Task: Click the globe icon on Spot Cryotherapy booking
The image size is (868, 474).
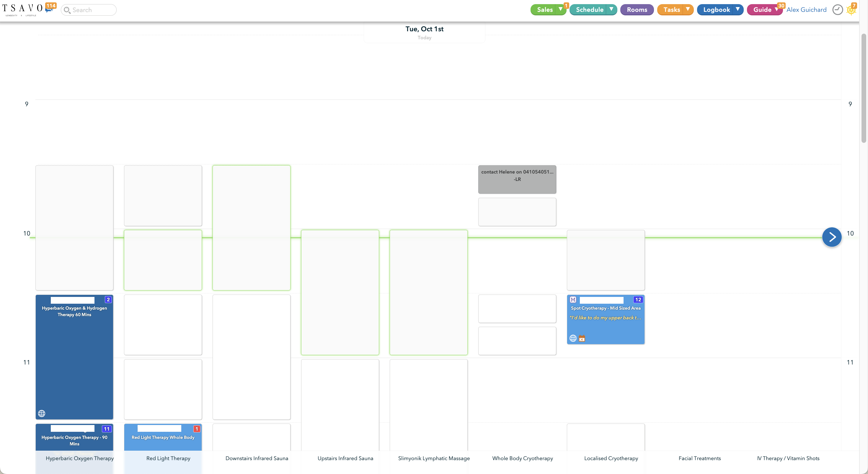Action: click(573, 338)
